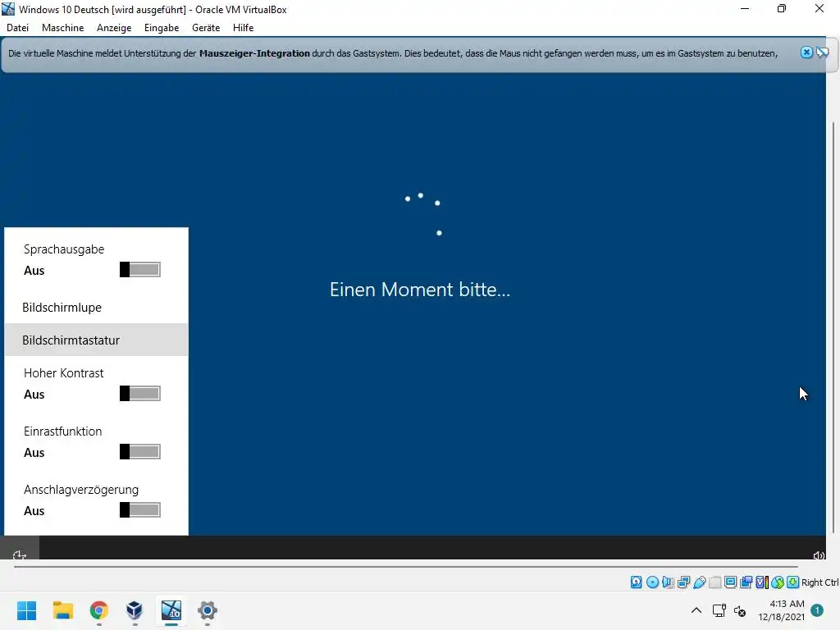Screen dimensions: 840x630
Task: Click the ease of access icon in guest
Action: 20,555
